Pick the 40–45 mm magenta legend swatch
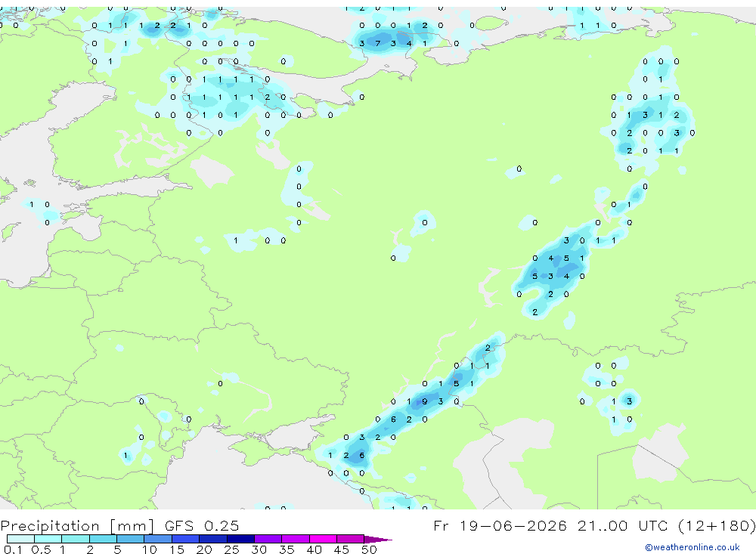 [x=323, y=539]
